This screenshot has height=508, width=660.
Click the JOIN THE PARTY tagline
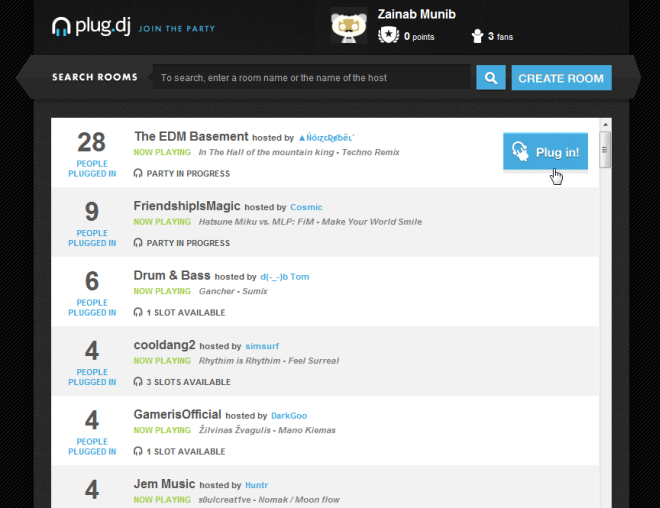[x=177, y=29]
